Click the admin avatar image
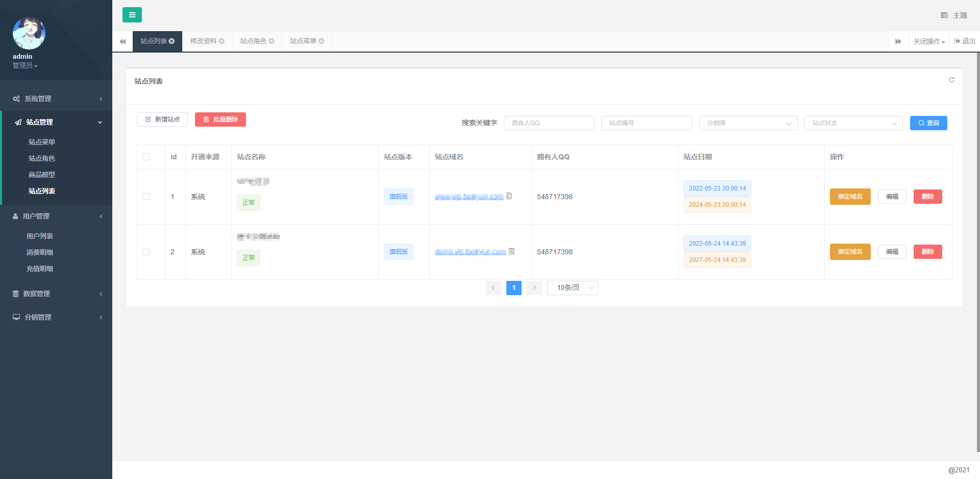Image resolution: width=980 pixels, height=479 pixels. (x=29, y=33)
